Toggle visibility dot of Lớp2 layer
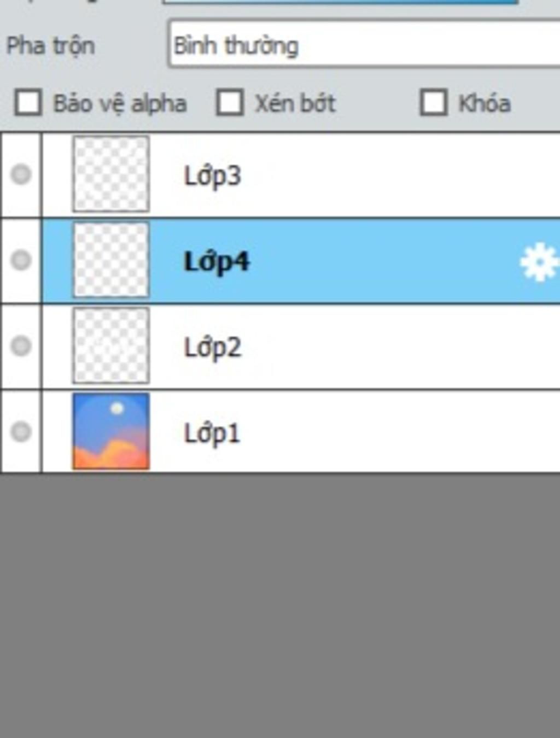The image size is (560, 738). (x=21, y=345)
